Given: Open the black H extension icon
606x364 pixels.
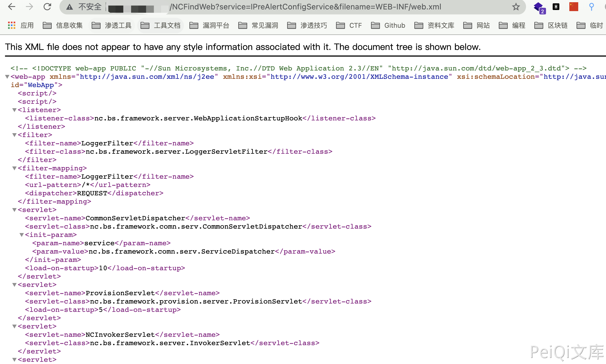Looking at the screenshot, I should coord(556,7).
